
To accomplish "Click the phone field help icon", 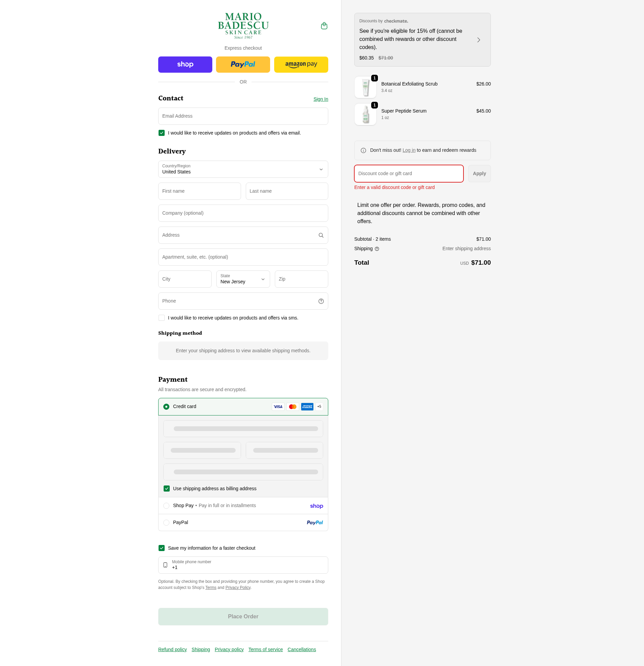I will coord(321,301).
